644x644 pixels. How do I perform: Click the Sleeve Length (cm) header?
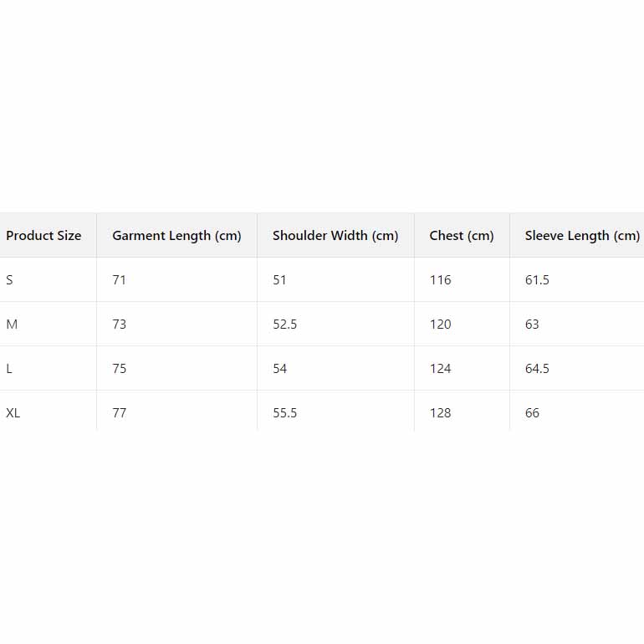582,236
